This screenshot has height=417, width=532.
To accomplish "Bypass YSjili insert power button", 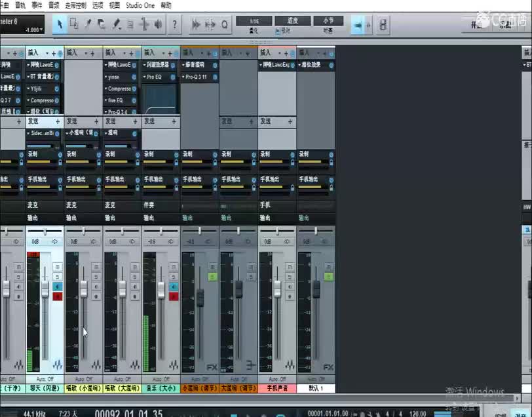I will click(56, 89).
